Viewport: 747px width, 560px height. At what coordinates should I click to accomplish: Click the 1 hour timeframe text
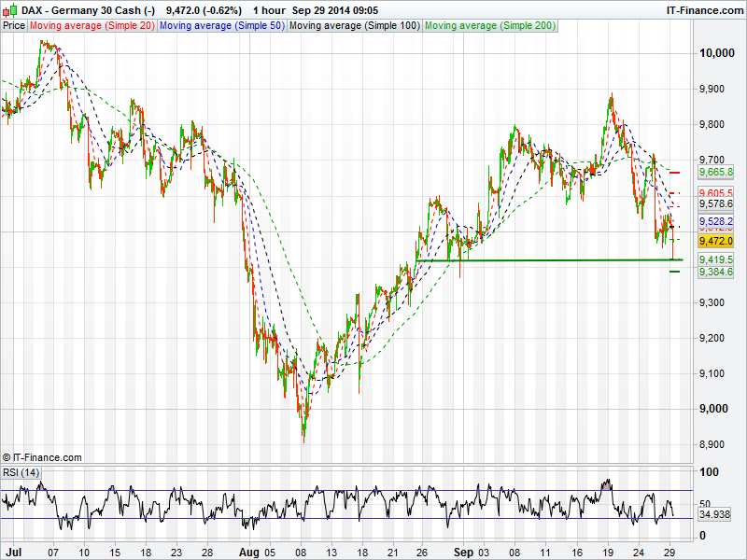(x=268, y=9)
